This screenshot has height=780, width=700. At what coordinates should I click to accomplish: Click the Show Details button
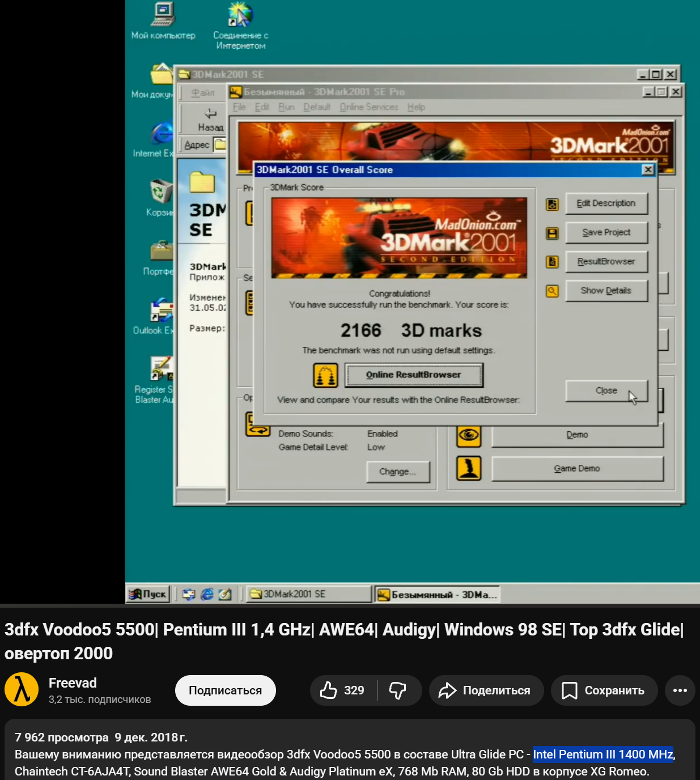[x=606, y=291]
